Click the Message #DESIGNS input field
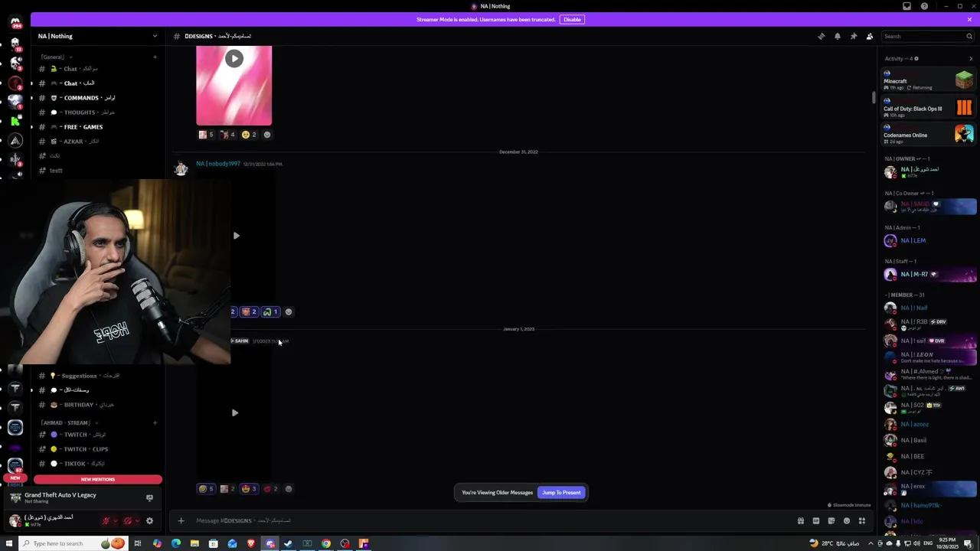The image size is (980, 551). pos(490,521)
